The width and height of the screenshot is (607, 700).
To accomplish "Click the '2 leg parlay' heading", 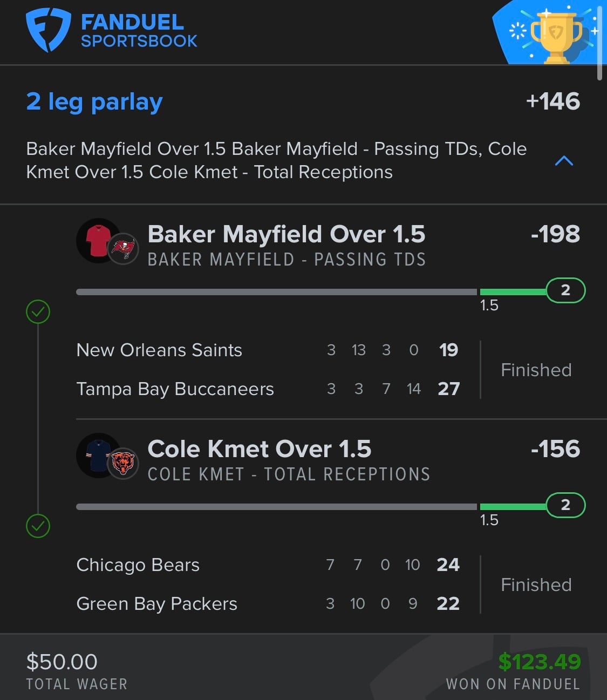I will coord(94,102).
